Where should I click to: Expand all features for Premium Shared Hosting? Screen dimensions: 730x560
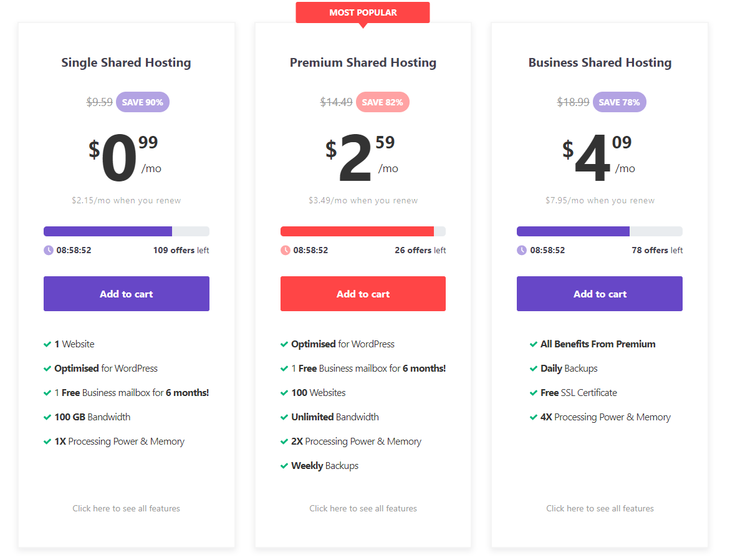pyautogui.click(x=363, y=508)
